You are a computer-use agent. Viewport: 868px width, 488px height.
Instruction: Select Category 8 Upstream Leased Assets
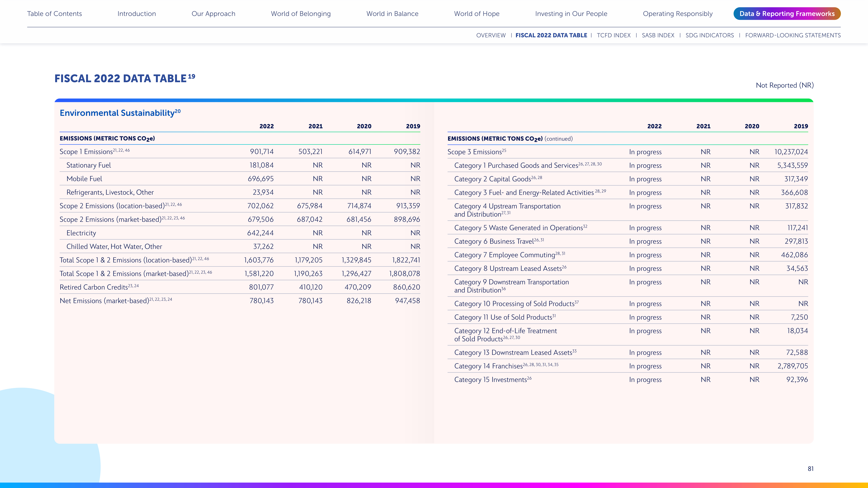point(510,268)
